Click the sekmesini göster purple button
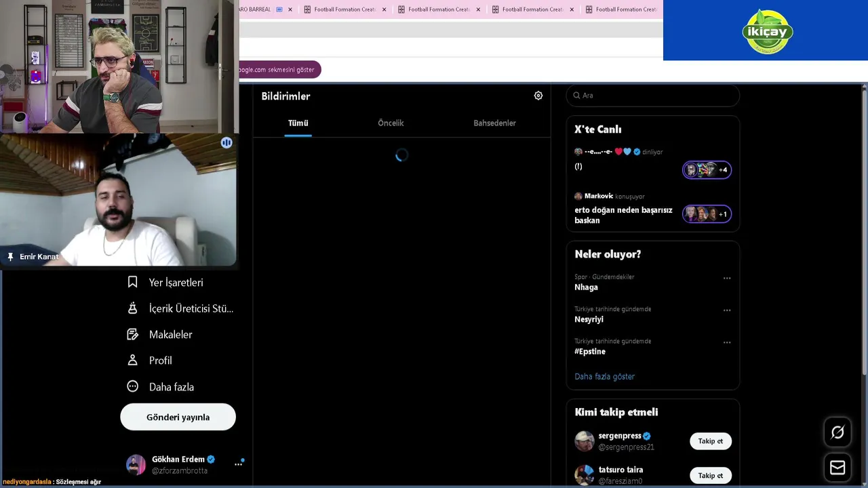Image resolution: width=868 pixels, height=488 pixels. pos(279,70)
